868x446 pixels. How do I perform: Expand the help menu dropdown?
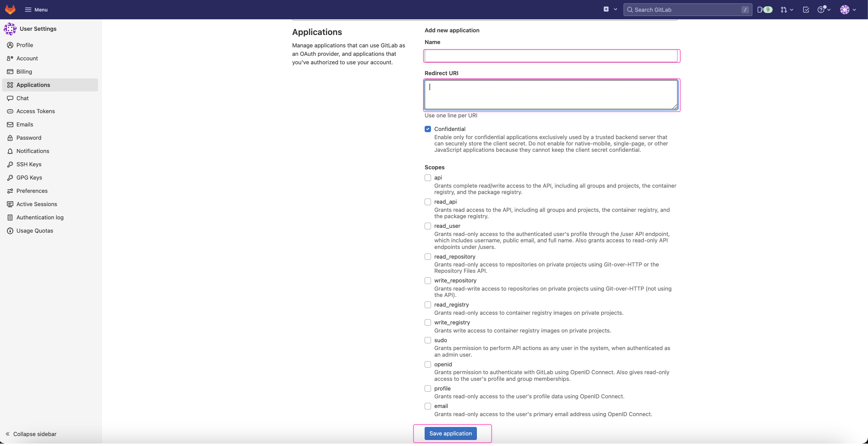[x=824, y=10]
